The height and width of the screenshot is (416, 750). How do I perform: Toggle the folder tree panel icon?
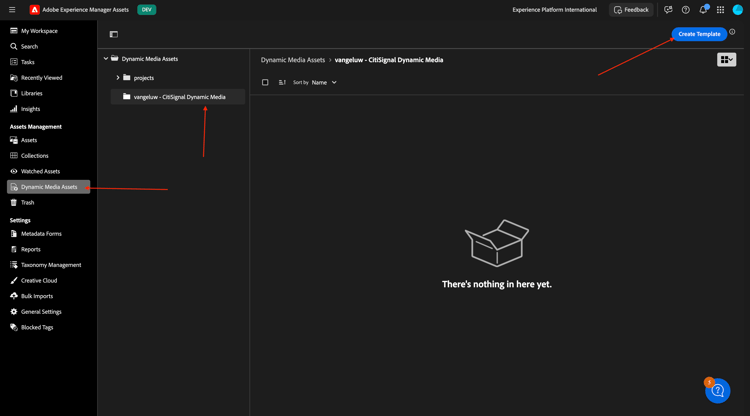point(113,34)
